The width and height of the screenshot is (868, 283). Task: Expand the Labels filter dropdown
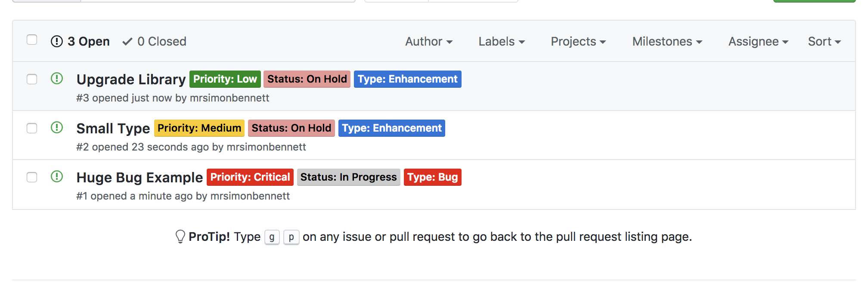[502, 41]
